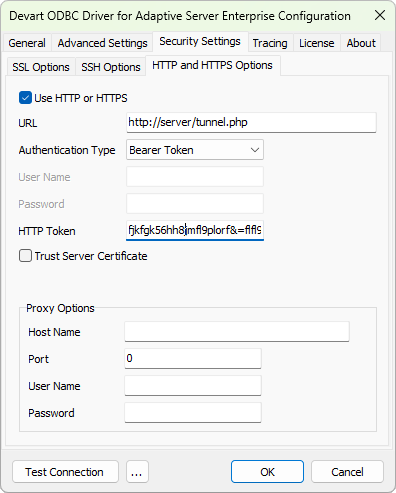Open the Tracing tab
Image resolution: width=396 pixels, height=493 pixels.
[270, 43]
